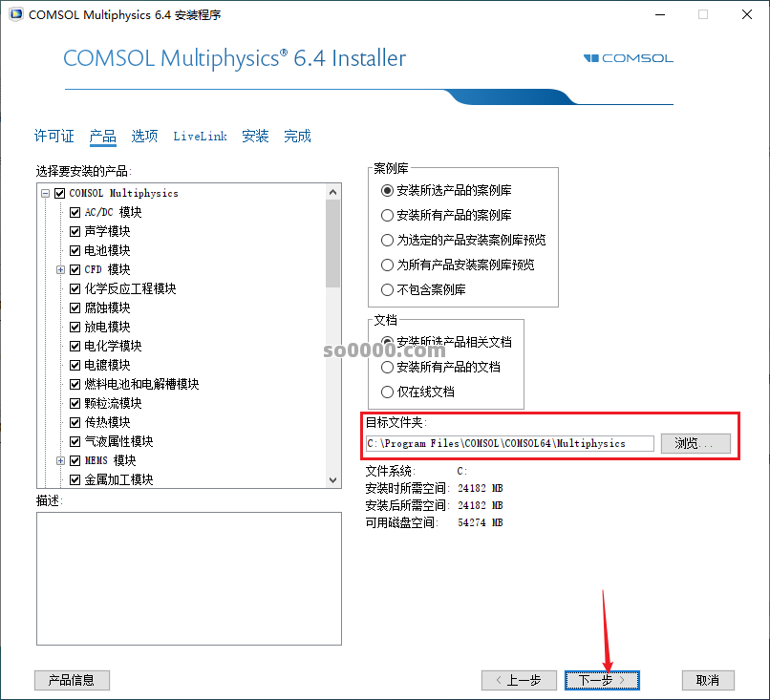Expand the MEMS 模块 tree node
This screenshot has width=770, height=700.
[60, 460]
